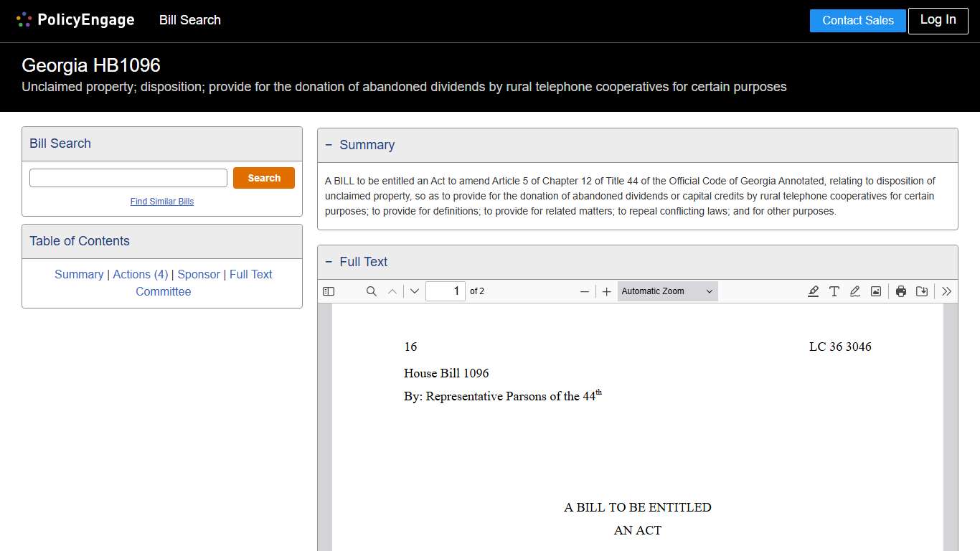Go to the next page
The width and height of the screenshot is (980, 551).
[x=414, y=291]
